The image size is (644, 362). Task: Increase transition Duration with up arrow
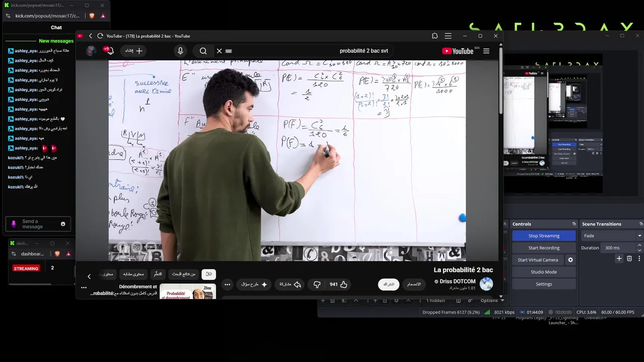pos(639,245)
